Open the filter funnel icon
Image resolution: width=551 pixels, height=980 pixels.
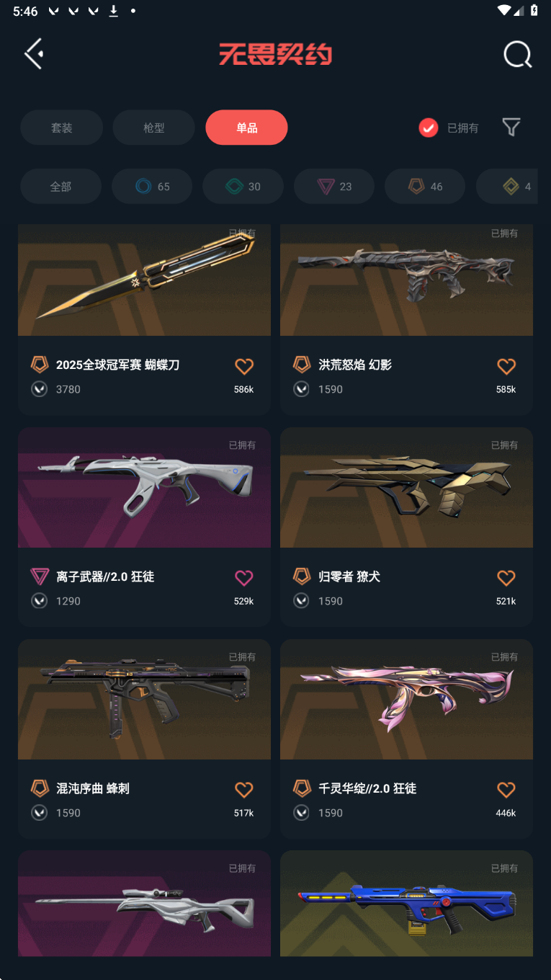[x=511, y=128]
